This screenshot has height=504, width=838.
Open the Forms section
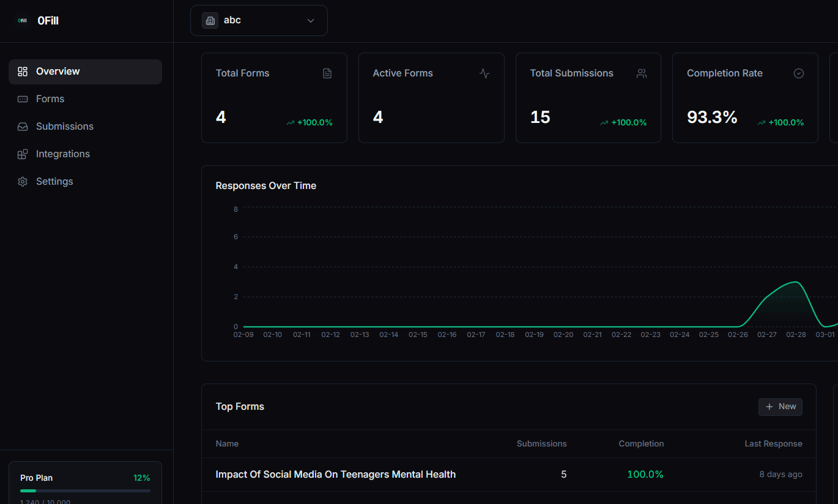coord(85,99)
